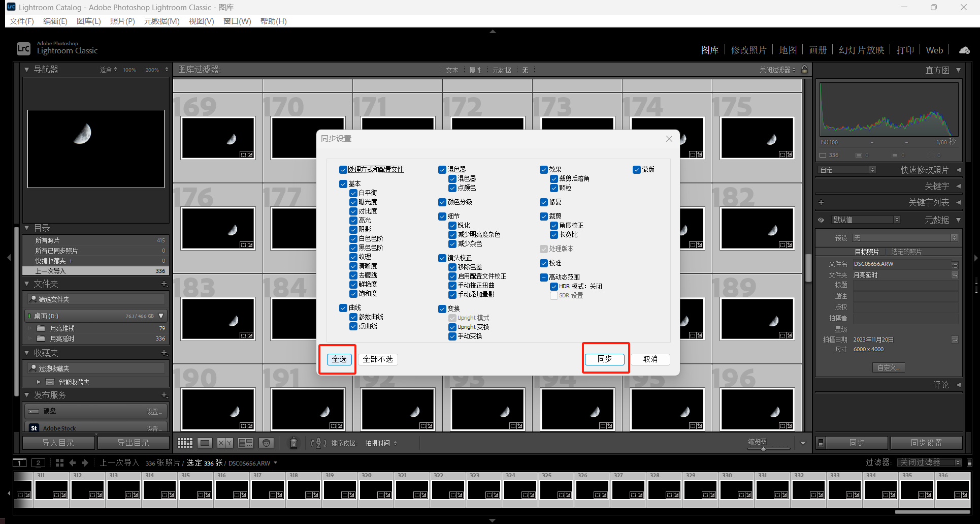Screen dimensions: 980x524
Task: Confirm with 同步 button in dialog
Action: pos(605,359)
